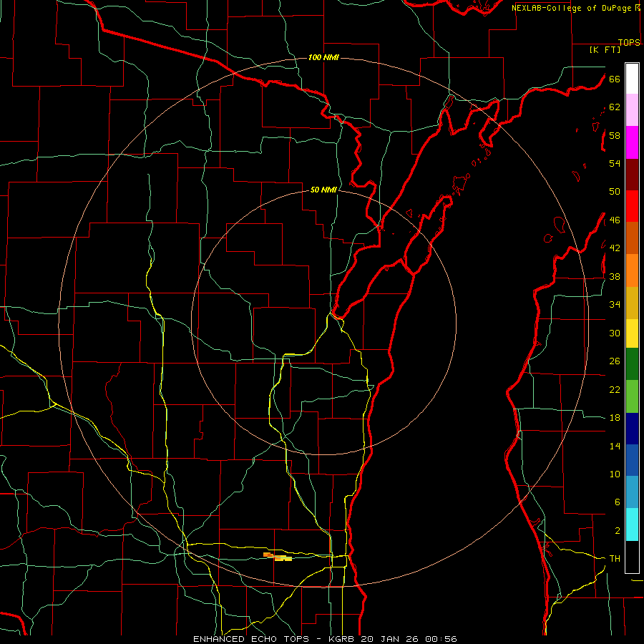Click the "26" legend value
Image resolution: width=644 pixels, height=644 pixels.
(615, 361)
